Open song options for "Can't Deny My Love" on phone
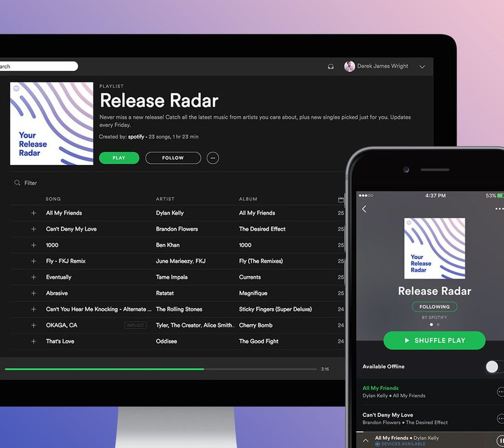This screenshot has height=448, width=504. point(502,418)
